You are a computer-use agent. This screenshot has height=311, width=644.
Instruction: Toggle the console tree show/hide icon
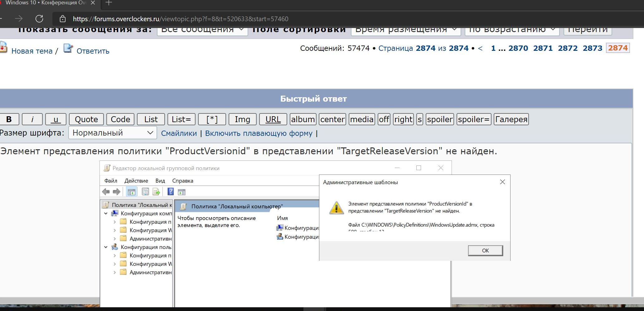(132, 192)
